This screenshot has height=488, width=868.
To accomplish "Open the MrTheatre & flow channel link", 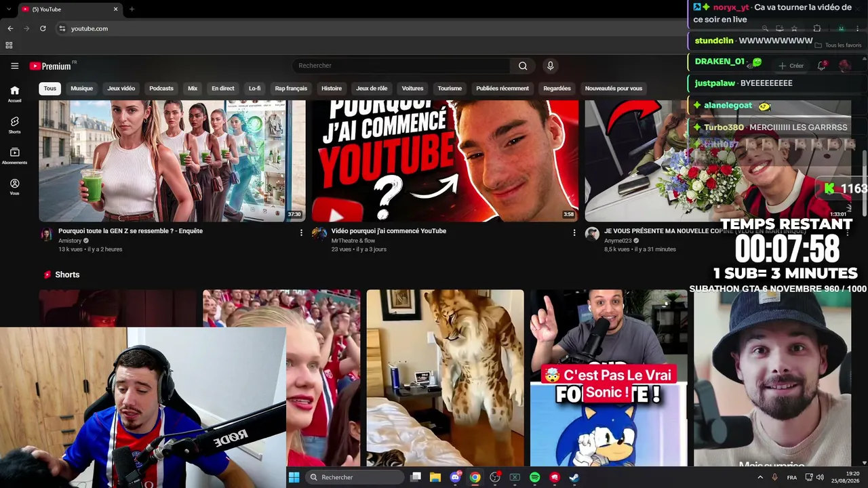I will (353, 241).
